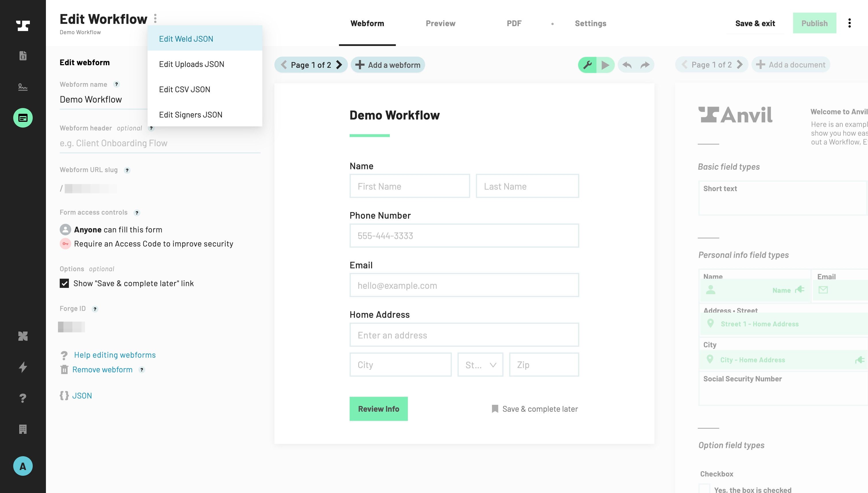Click the Review Info button
Viewport: 868px width, 493px height.
click(379, 409)
